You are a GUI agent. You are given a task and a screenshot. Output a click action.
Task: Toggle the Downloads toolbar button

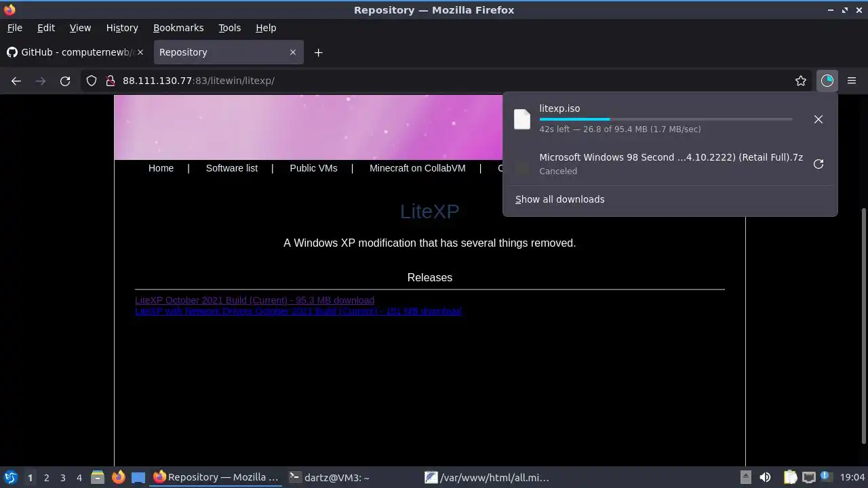827,81
